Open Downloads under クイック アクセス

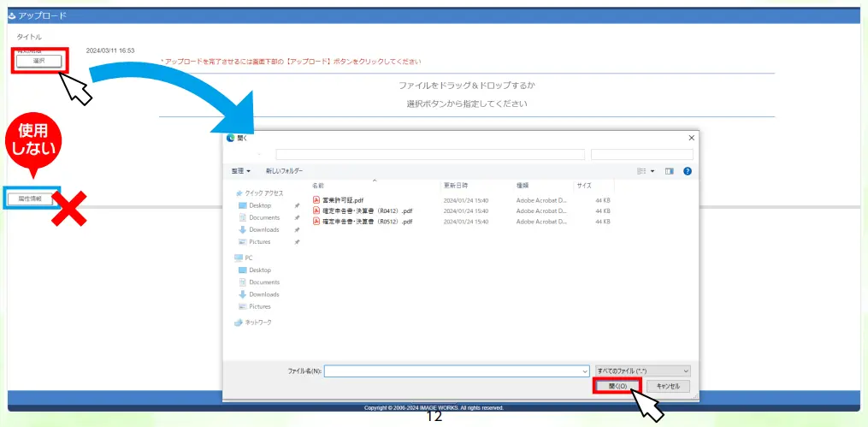point(264,230)
